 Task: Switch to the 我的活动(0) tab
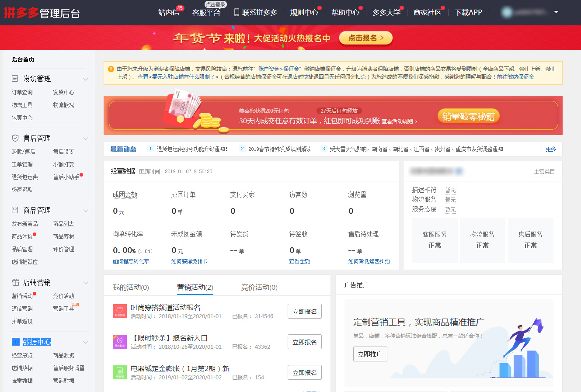pyautogui.click(x=130, y=287)
